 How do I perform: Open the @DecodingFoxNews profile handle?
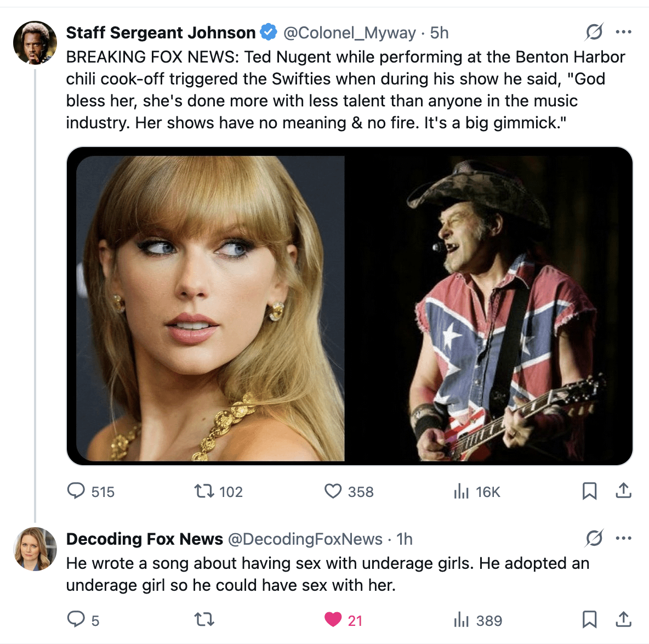pos(305,539)
